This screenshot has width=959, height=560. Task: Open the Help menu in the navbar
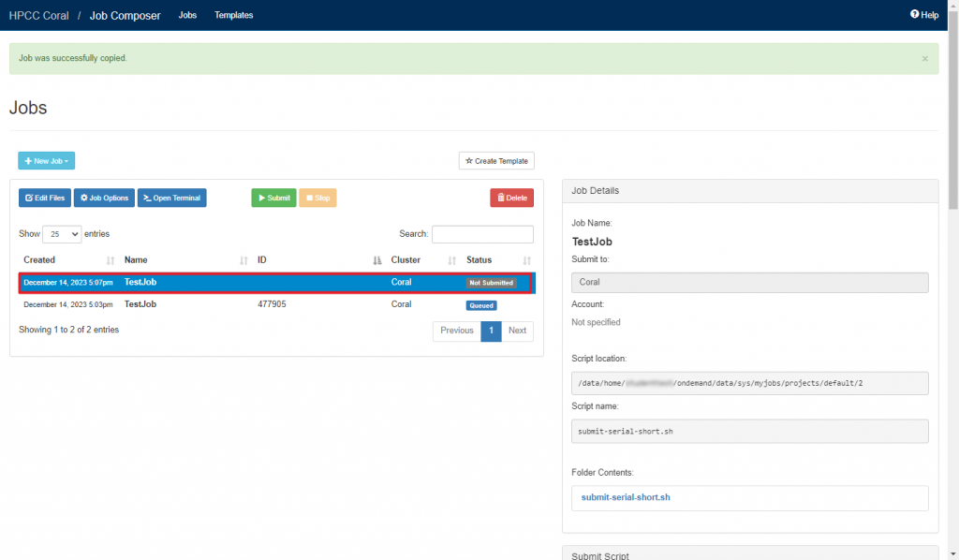tap(924, 14)
